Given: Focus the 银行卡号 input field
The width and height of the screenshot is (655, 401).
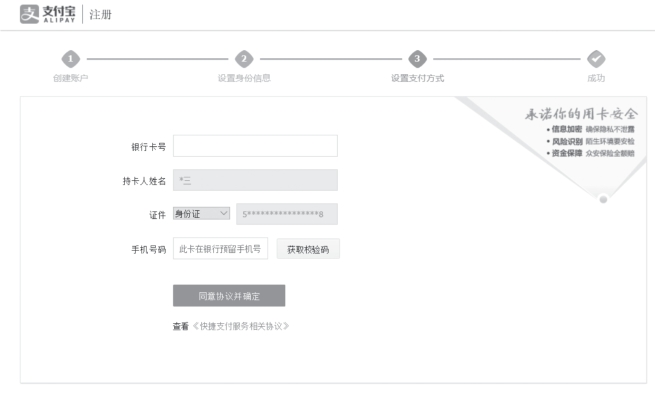Looking at the screenshot, I should tap(255, 146).
